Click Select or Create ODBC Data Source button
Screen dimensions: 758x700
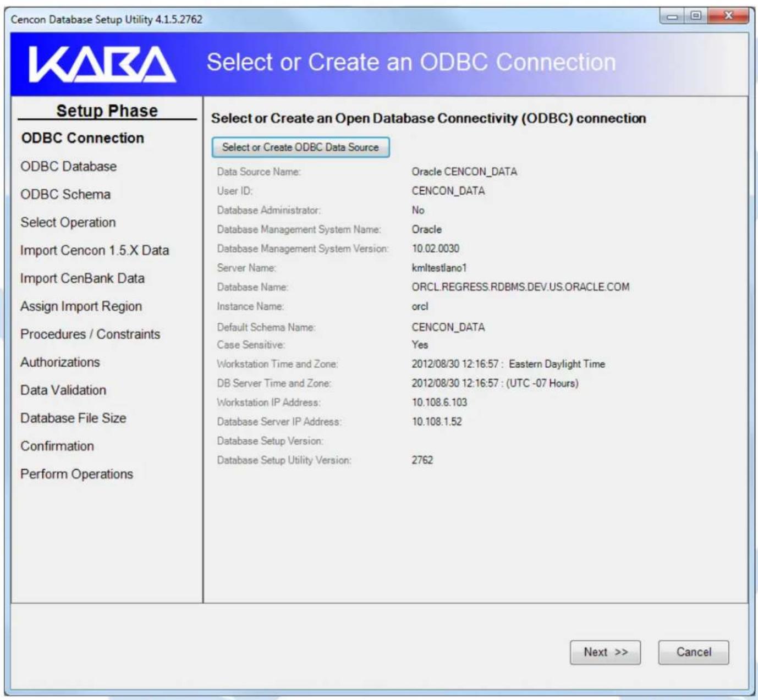(300, 147)
